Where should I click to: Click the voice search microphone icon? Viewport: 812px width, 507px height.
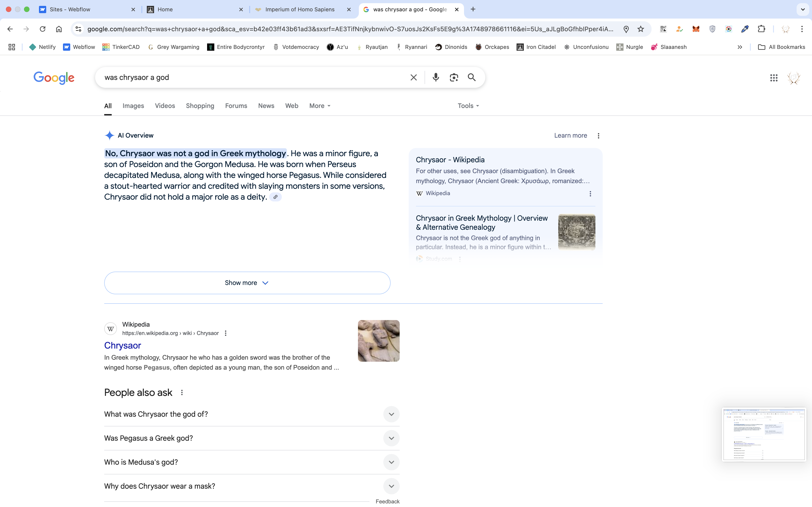[435, 77]
